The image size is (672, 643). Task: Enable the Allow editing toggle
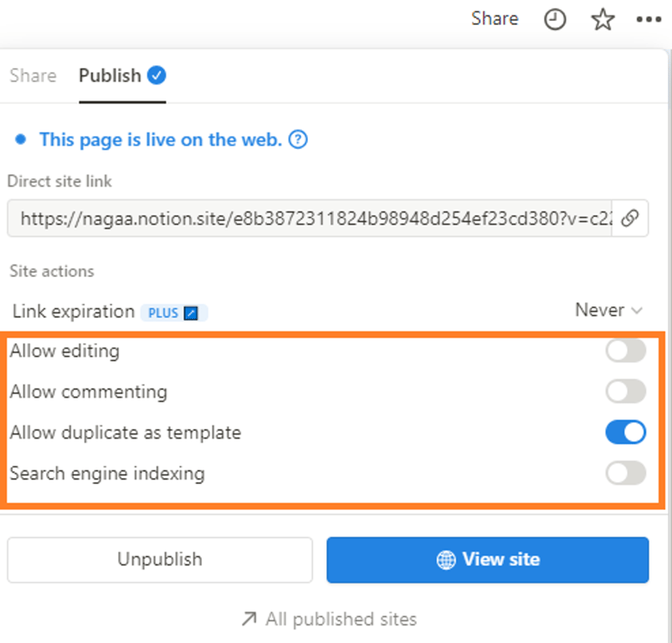(625, 351)
